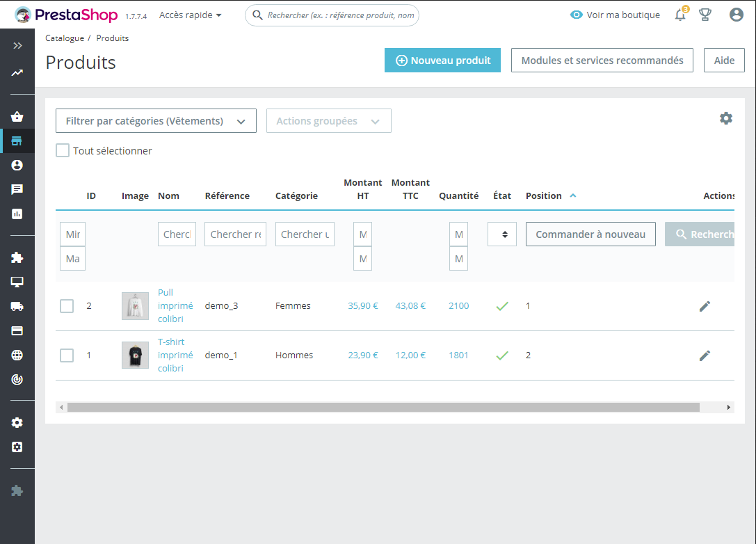Open Design monitor icon in sidebar
Viewport: 756px width, 544px height.
click(x=17, y=282)
